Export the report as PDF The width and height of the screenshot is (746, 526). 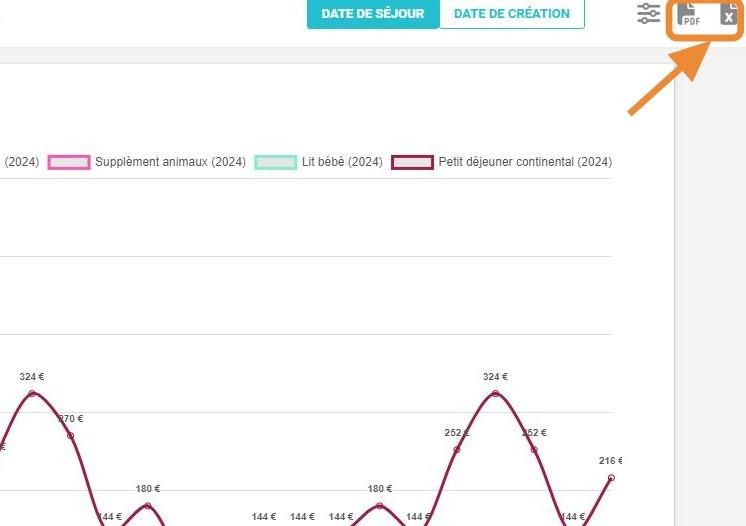[689, 13]
